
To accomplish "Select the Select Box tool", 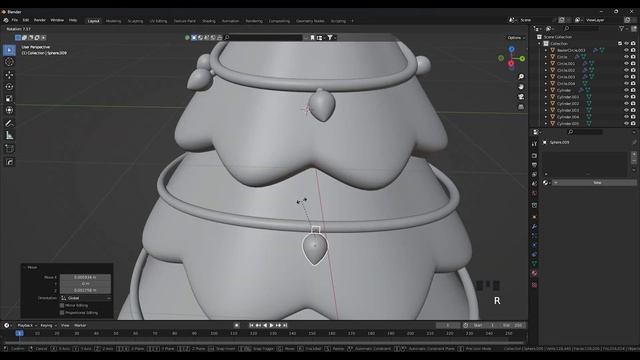I will pos(9,50).
